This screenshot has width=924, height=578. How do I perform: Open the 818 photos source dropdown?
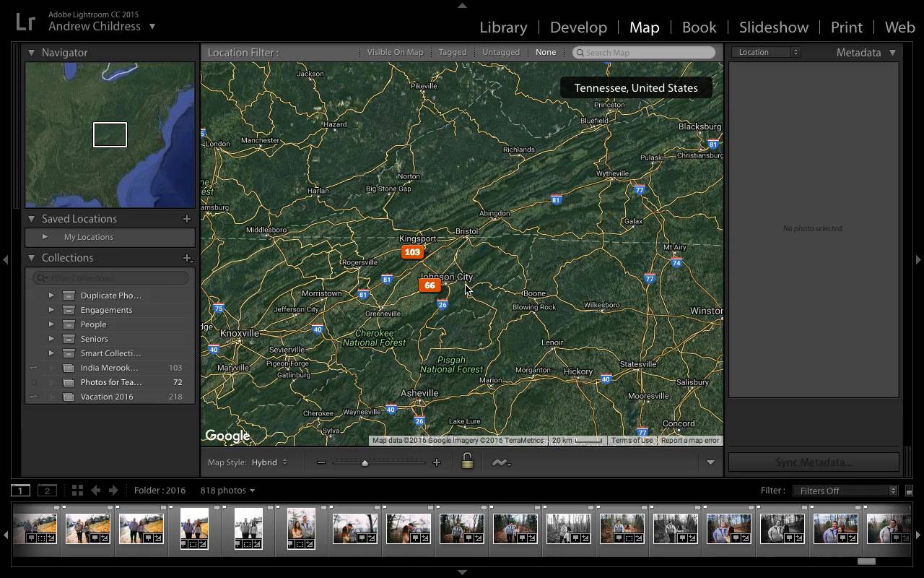click(x=227, y=491)
